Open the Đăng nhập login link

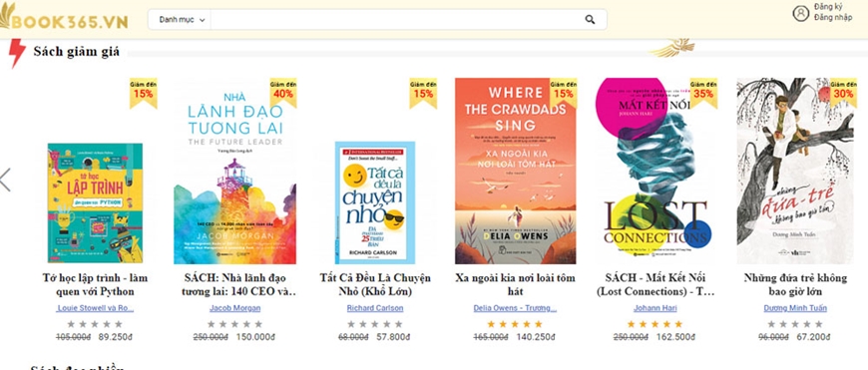tap(832, 17)
